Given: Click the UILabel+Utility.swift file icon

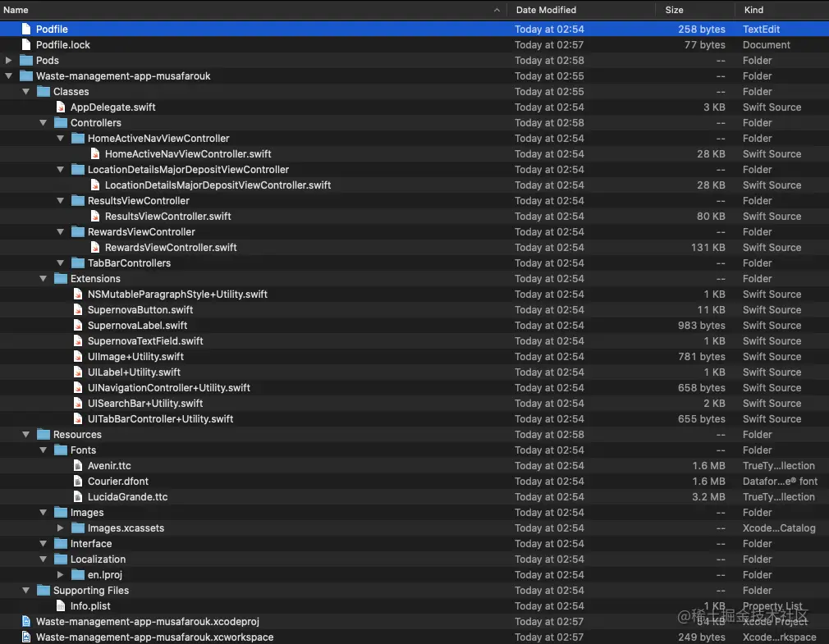Looking at the screenshot, I should point(78,372).
